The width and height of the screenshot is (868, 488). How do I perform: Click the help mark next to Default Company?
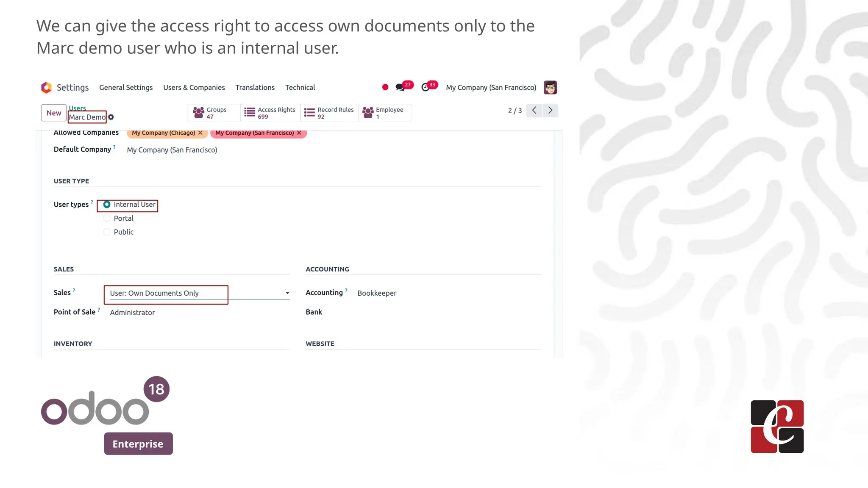tap(114, 147)
